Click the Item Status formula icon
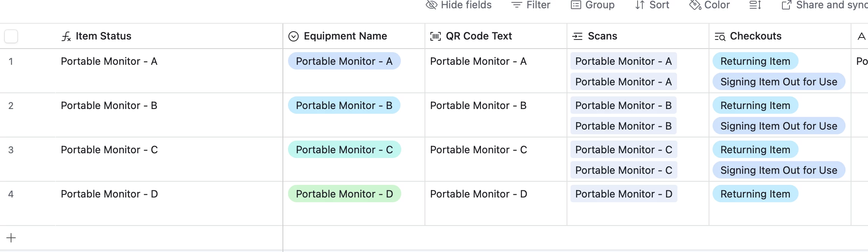 point(66,36)
